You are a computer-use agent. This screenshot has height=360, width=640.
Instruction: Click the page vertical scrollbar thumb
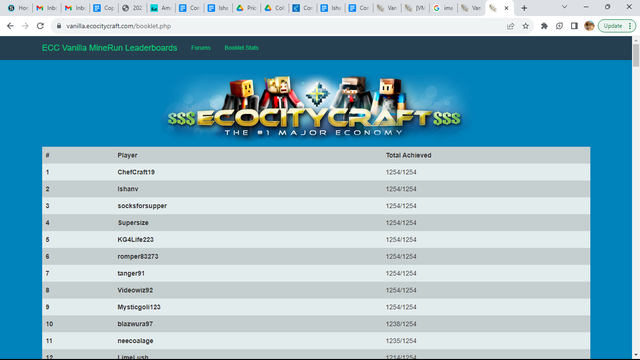click(x=636, y=55)
